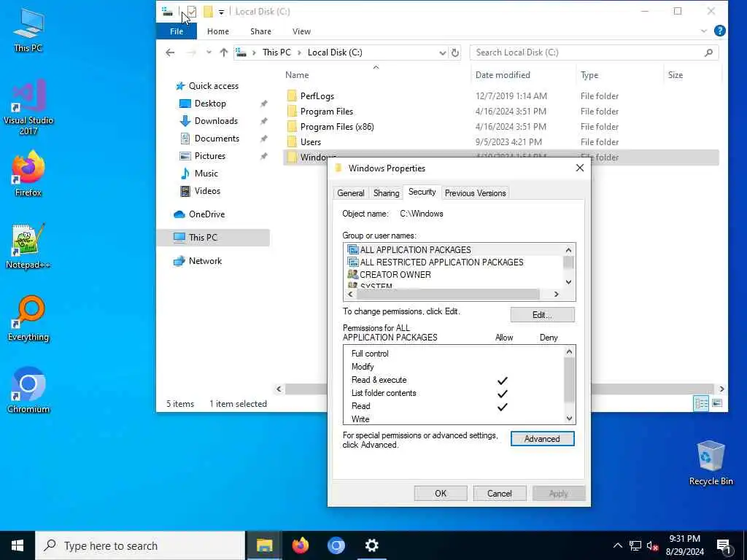Screen dimensions: 747x560
Task: Select OneDrive in navigation pane
Action: coord(206,214)
